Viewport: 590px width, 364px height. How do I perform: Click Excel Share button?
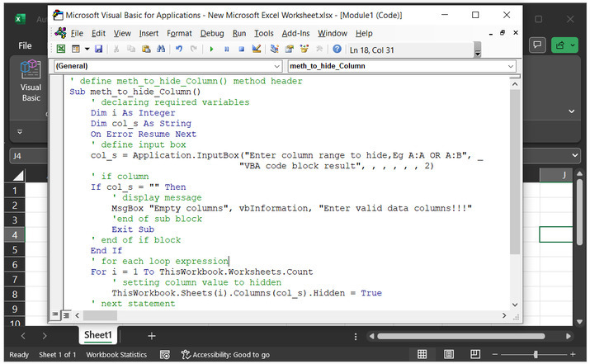(564, 45)
